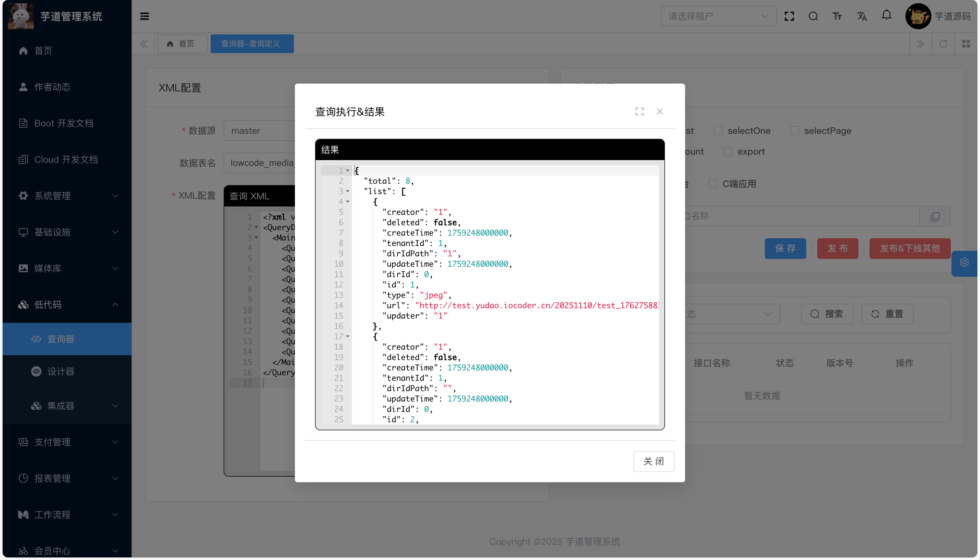Check the selectPage option
980x560 pixels.
[794, 131]
